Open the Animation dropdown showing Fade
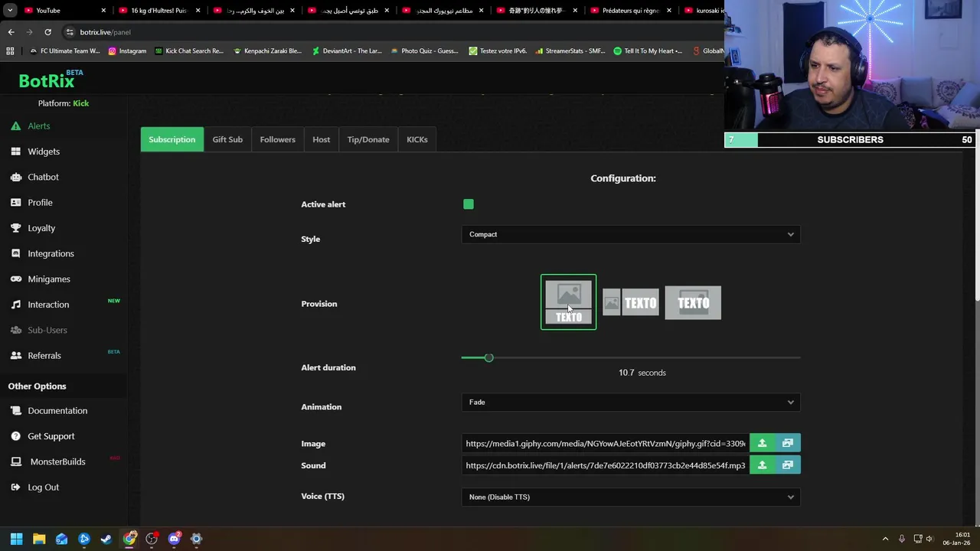 631,402
